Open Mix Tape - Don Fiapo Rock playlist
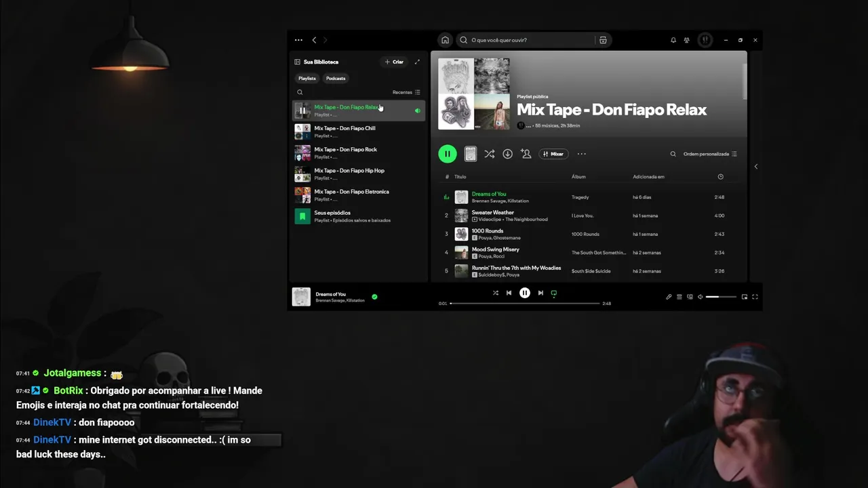This screenshot has width=868, height=488. tap(359, 152)
